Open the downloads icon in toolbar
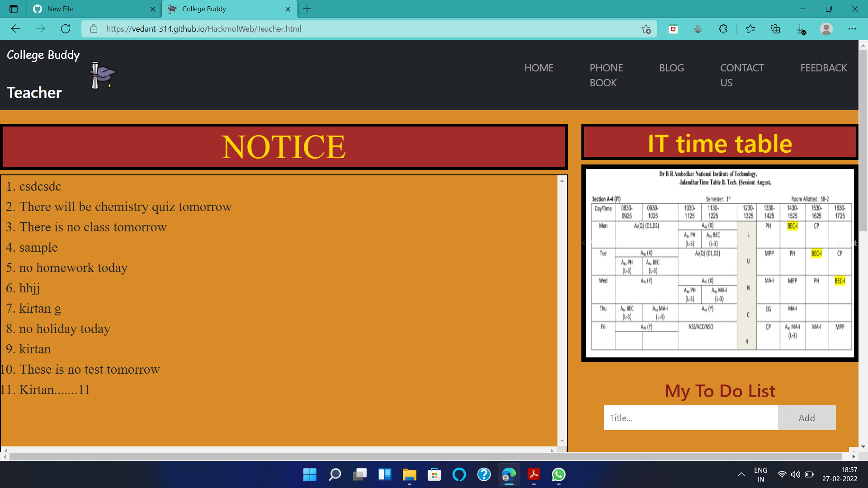This screenshot has height=488, width=868. (x=801, y=29)
